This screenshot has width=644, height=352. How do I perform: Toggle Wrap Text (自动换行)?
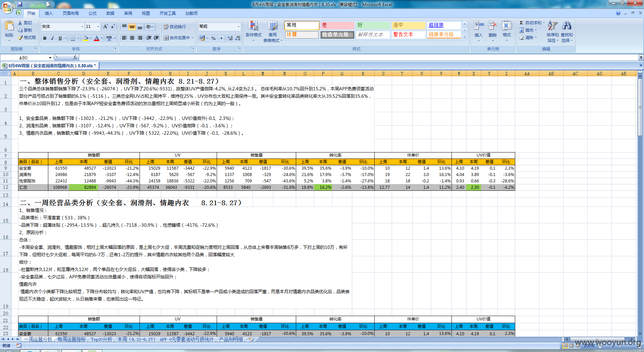coord(174,27)
